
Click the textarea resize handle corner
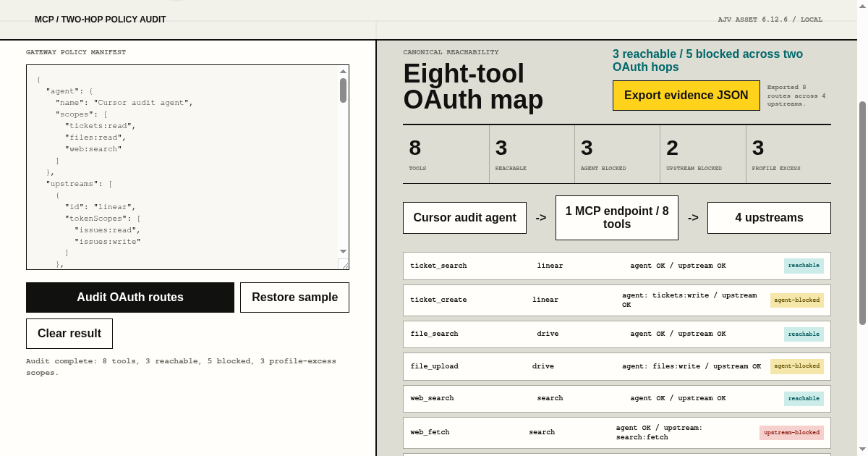(344, 264)
